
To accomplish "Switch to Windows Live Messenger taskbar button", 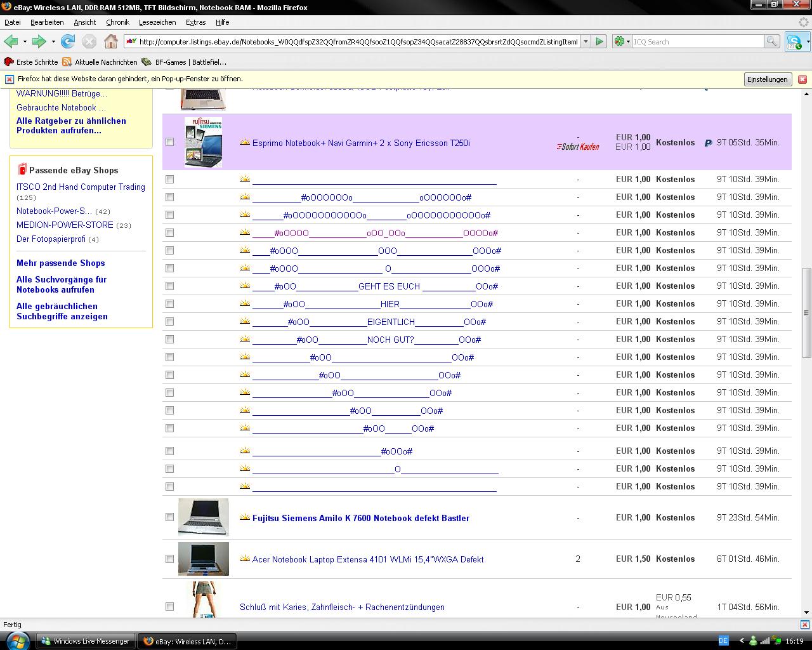I will (x=86, y=641).
